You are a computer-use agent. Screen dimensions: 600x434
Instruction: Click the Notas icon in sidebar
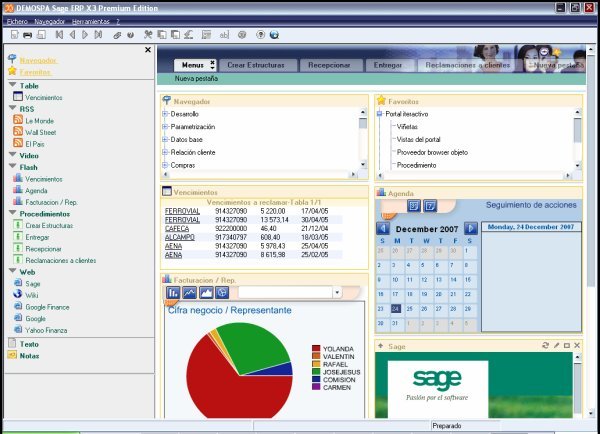tap(12, 355)
